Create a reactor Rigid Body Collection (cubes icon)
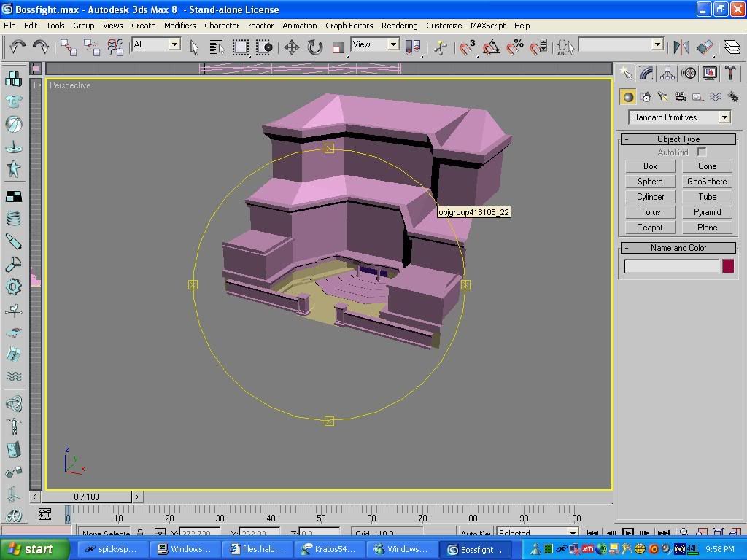 click(13, 79)
